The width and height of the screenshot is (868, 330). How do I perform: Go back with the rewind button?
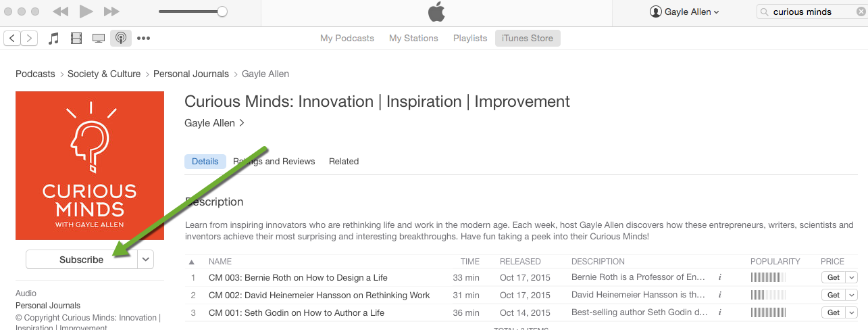(x=60, y=11)
